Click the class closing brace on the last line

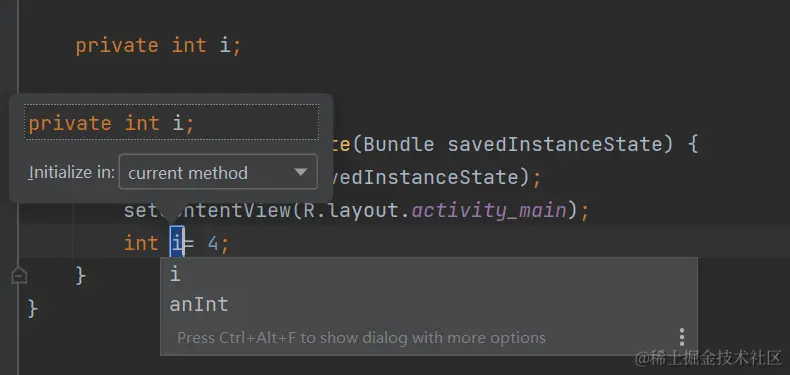[x=33, y=308]
